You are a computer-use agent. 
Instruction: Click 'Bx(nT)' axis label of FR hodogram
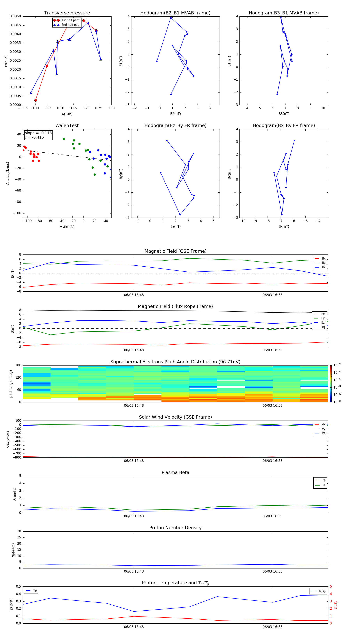pos(284,227)
